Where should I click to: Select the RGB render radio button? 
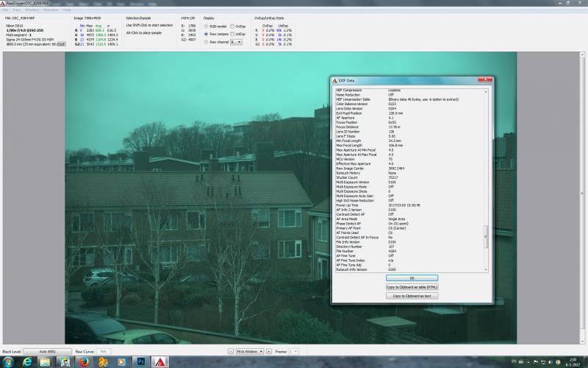206,26
